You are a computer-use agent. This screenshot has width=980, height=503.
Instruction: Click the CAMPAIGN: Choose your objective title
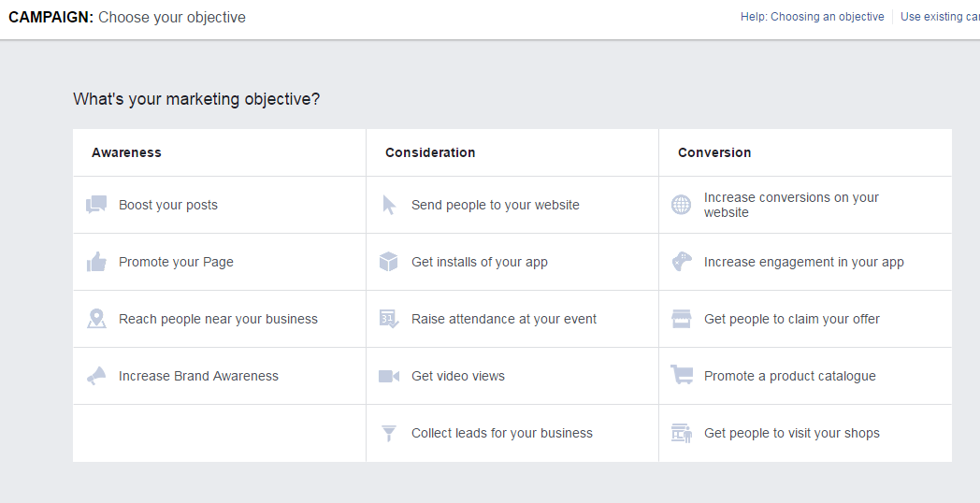(127, 18)
